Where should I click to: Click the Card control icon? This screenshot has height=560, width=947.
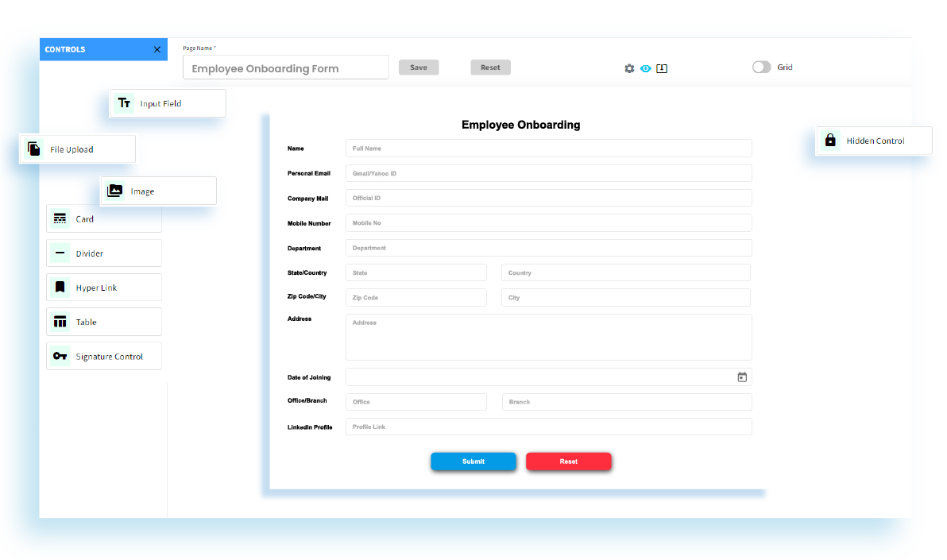point(60,218)
